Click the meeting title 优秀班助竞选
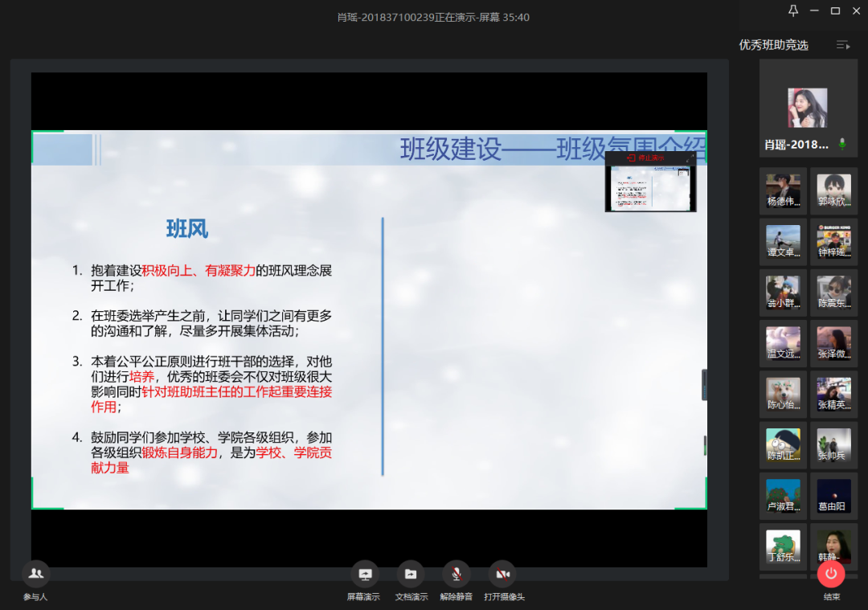Screen dimensions: 868x610 point(773,45)
